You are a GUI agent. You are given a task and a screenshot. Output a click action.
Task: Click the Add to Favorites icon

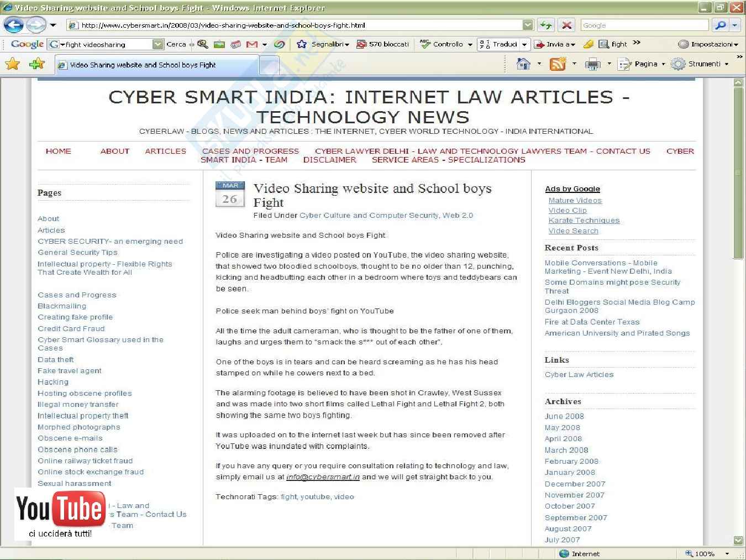pos(37,64)
